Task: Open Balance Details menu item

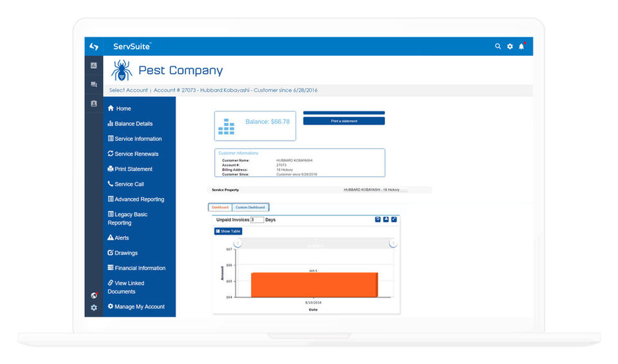Action: click(x=130, y=123)
